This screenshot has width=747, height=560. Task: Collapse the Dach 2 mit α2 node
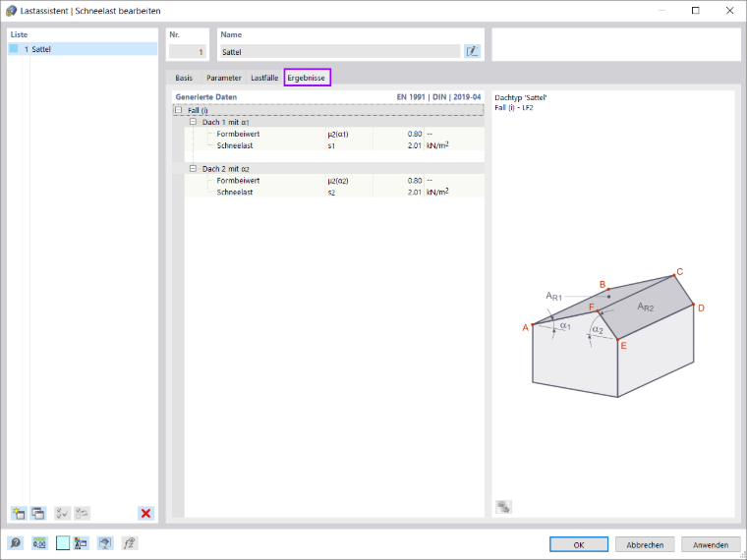pyautogui.click(x=193, y=169)
